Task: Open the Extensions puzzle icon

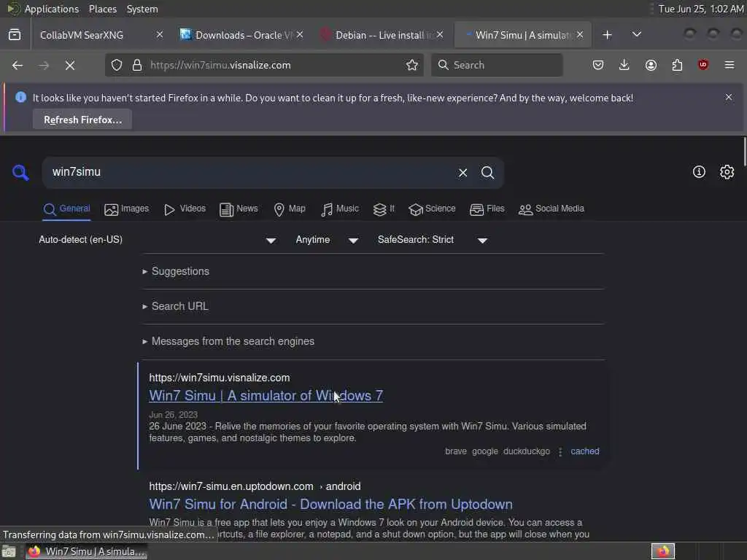Action: pos(677,65)
